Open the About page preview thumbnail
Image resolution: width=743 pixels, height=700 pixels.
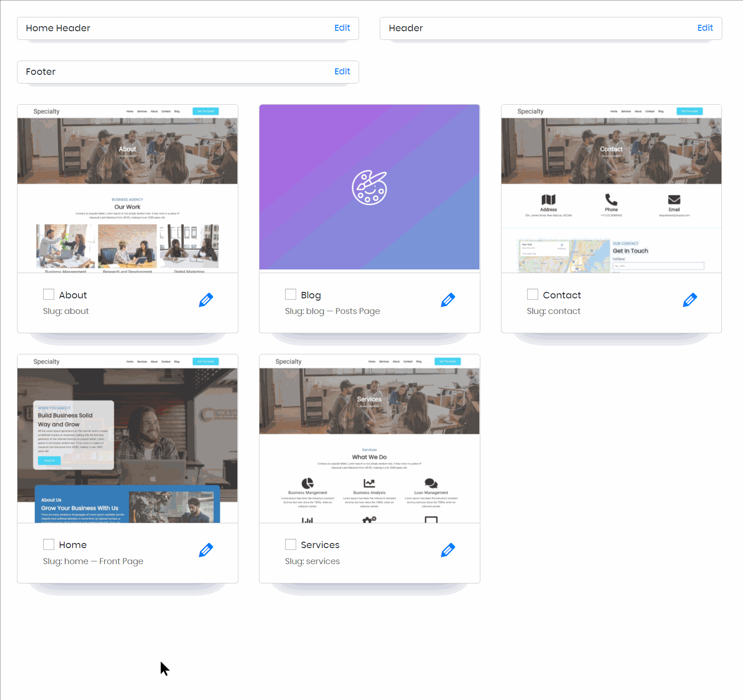[x=128, y=189]
